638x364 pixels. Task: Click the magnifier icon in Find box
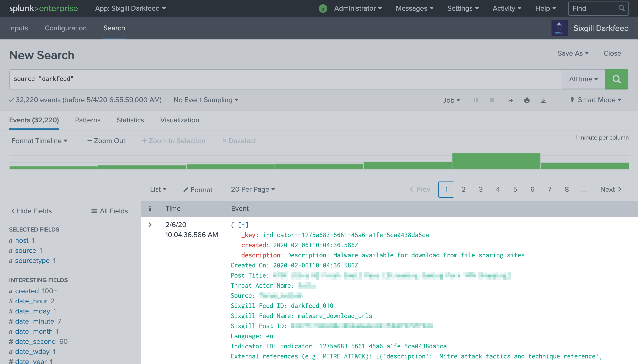point(622,8)
